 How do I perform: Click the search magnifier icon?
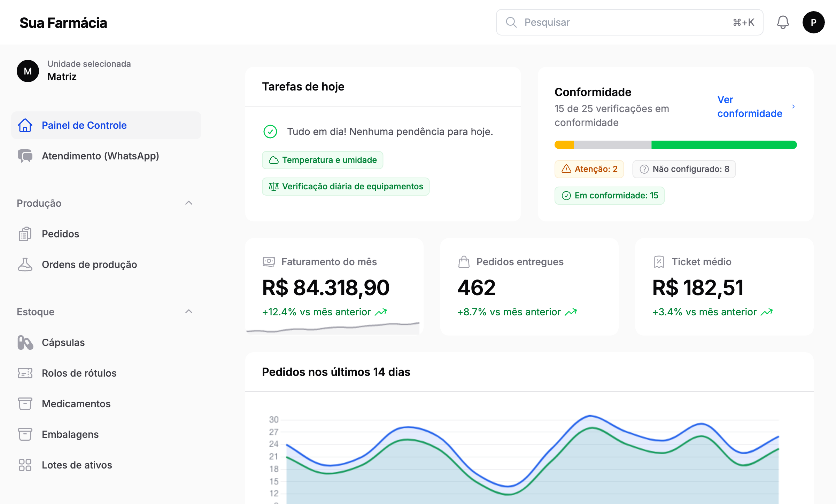click(511, 22)
